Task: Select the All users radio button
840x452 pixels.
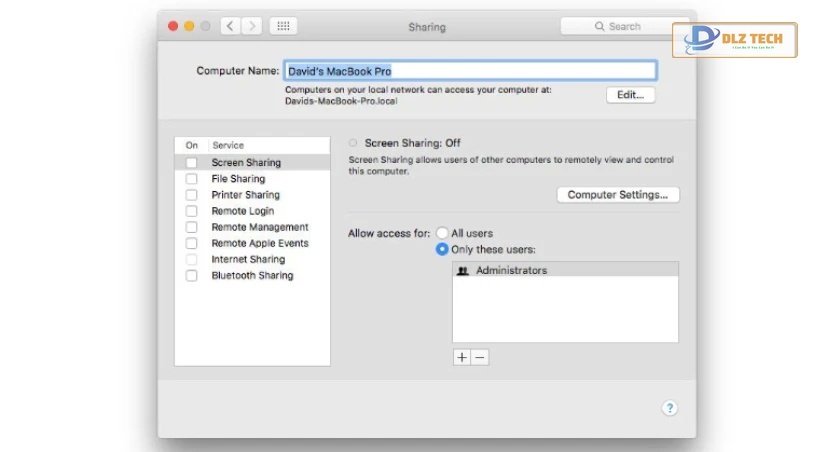Action: (x=442, y=233)
